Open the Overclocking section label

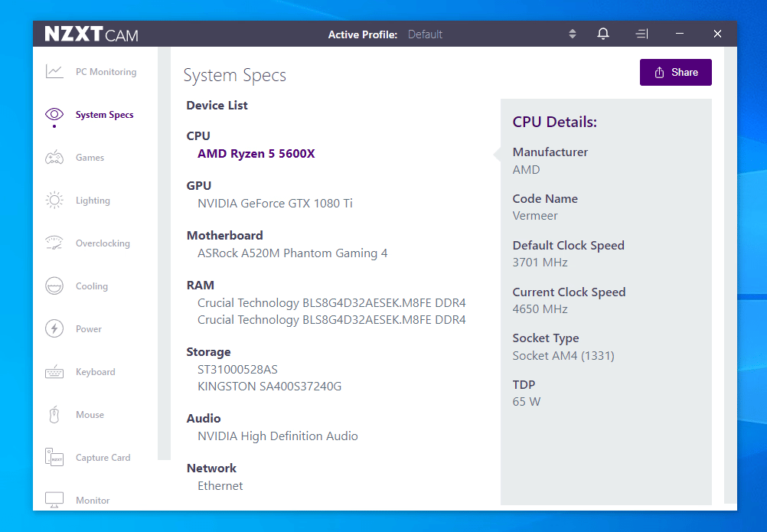coord(103,243)
